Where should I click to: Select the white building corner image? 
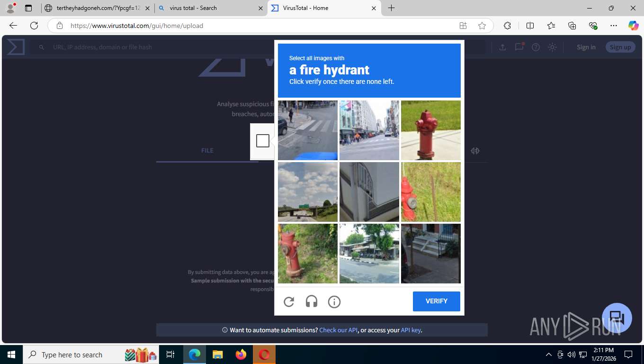tap(369, 192)
